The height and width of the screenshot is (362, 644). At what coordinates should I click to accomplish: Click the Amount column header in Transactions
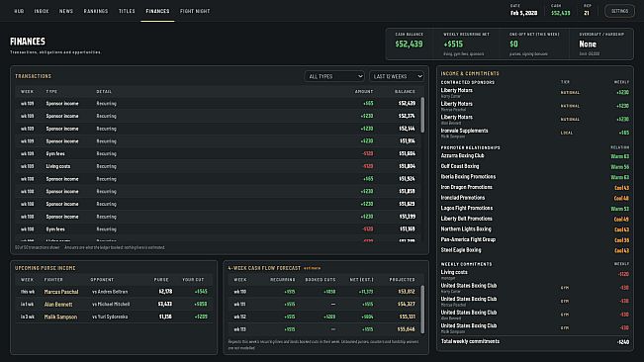click(364, 92)
